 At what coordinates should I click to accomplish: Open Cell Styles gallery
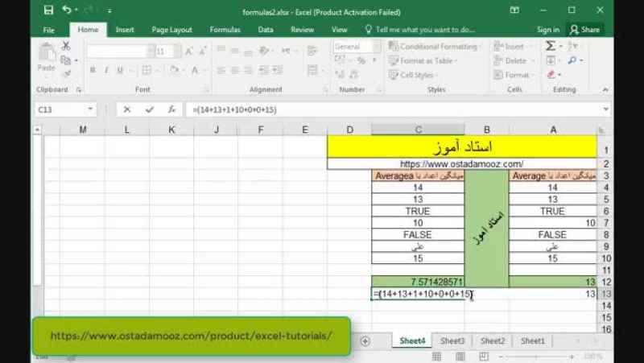tap(412, 75)
